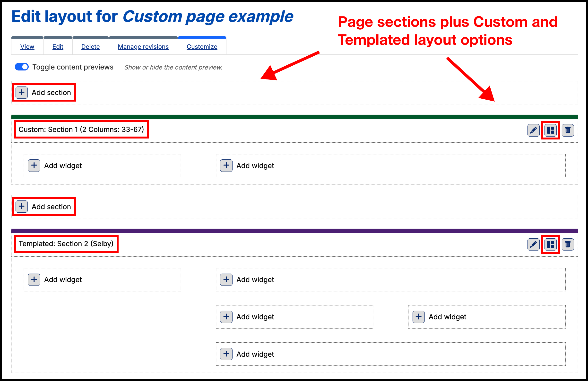The width and height of the screenshot is (588, 381).
Task: Change layout of Custom Section 1
Action: [550, 130]
